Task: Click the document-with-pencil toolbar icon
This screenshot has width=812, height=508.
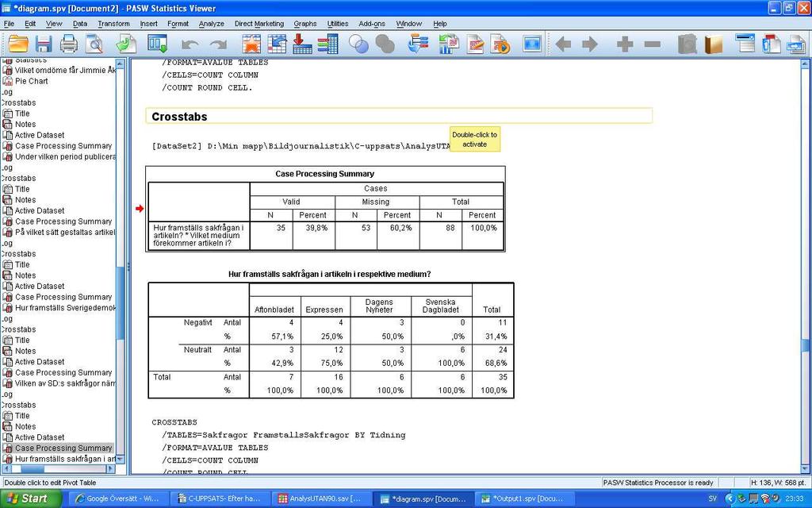Action: (x=476, y=44)
